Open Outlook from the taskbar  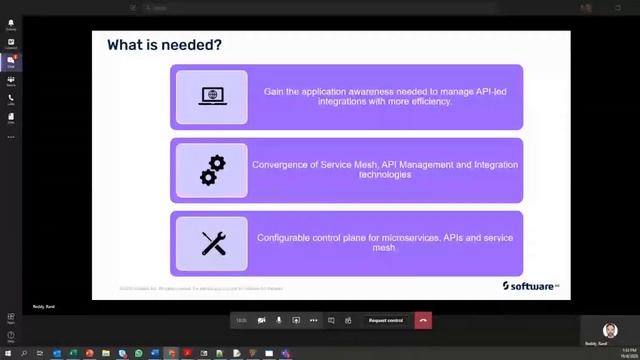tap(57, 353)
